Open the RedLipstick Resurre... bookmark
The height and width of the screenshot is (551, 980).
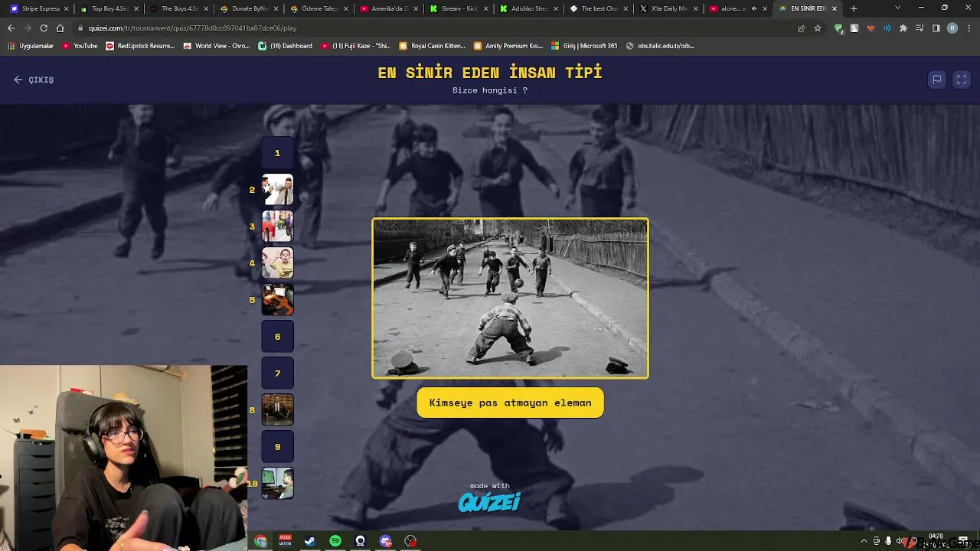(140, 46)
